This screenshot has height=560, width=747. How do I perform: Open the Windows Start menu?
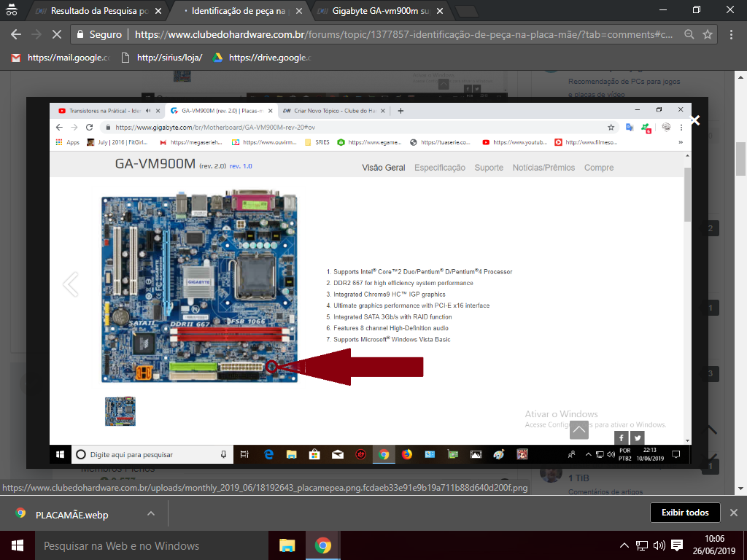(18, 545)
